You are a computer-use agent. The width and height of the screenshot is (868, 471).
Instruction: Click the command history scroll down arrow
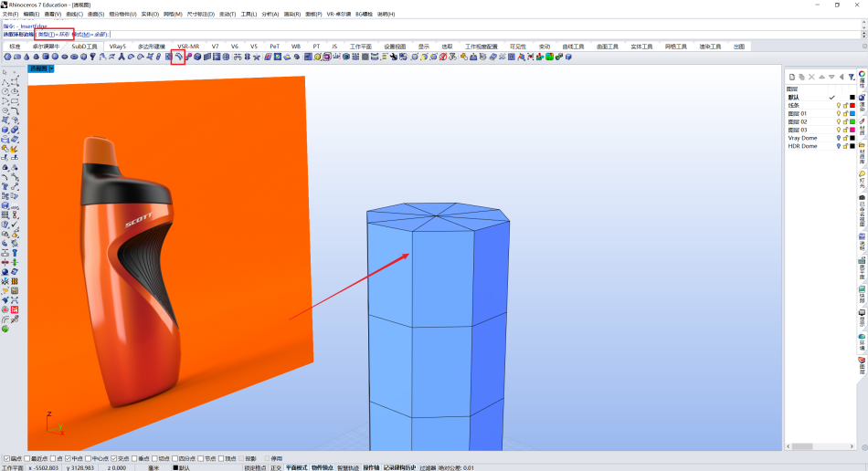pyautogui.click(x=864, y=26)
